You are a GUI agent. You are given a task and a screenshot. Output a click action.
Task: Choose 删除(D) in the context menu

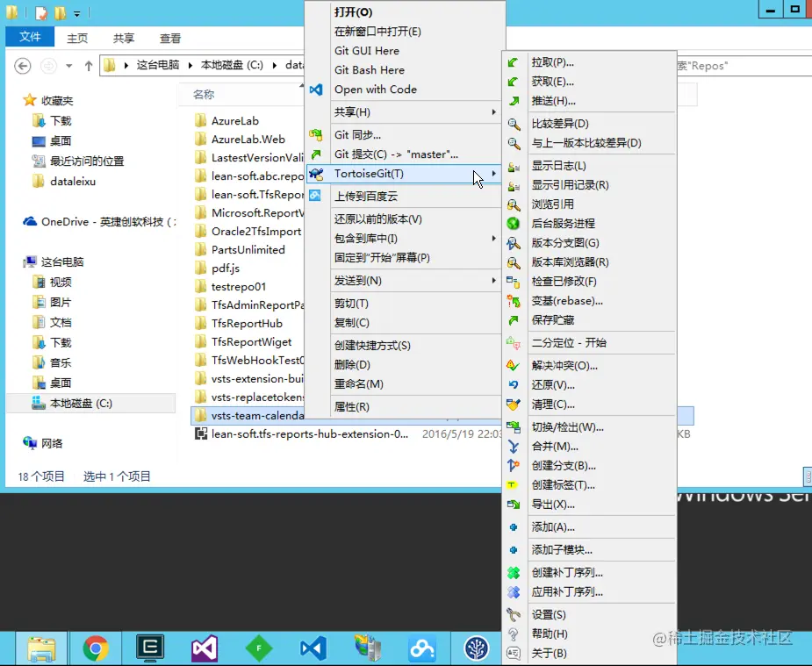[404, 365]
